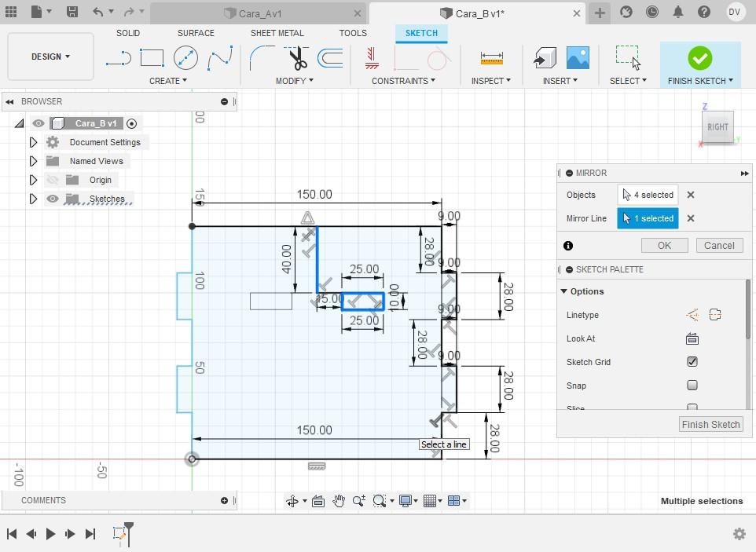The height and width of the screenshot is (552, 756).
Task: Select the Trim scissors tool
Action: (x=297, y=58)
